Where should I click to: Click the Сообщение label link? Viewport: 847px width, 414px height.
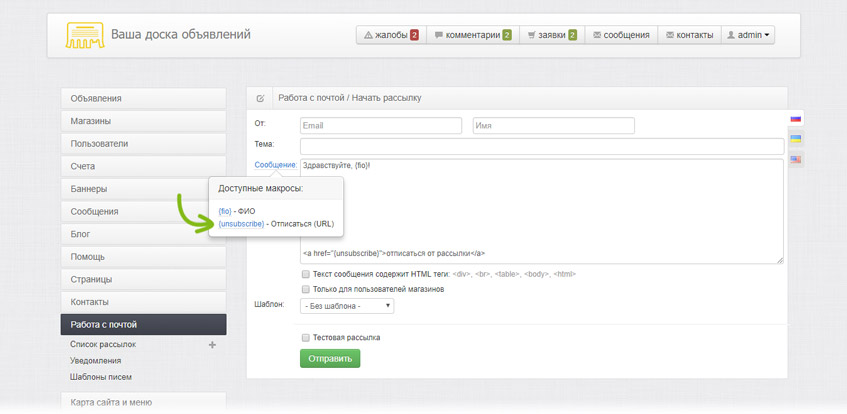275,164
